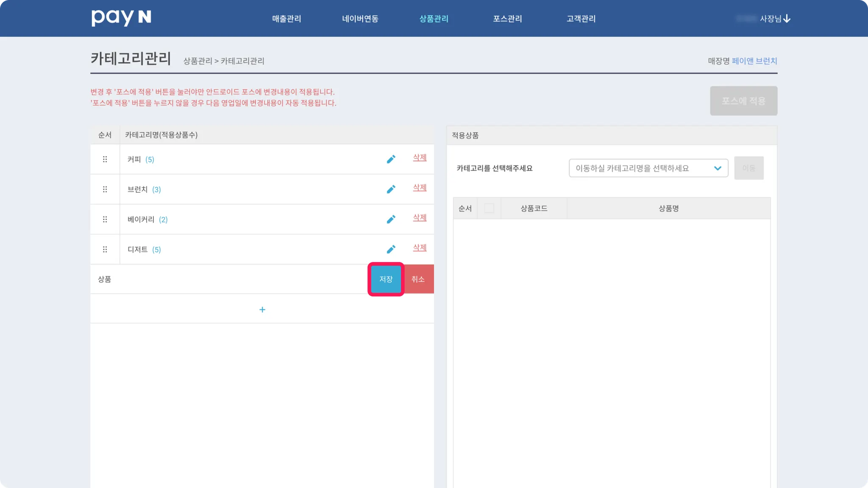
Task: Click the red 취소 cancel button
Action: [x=418, y=279]
